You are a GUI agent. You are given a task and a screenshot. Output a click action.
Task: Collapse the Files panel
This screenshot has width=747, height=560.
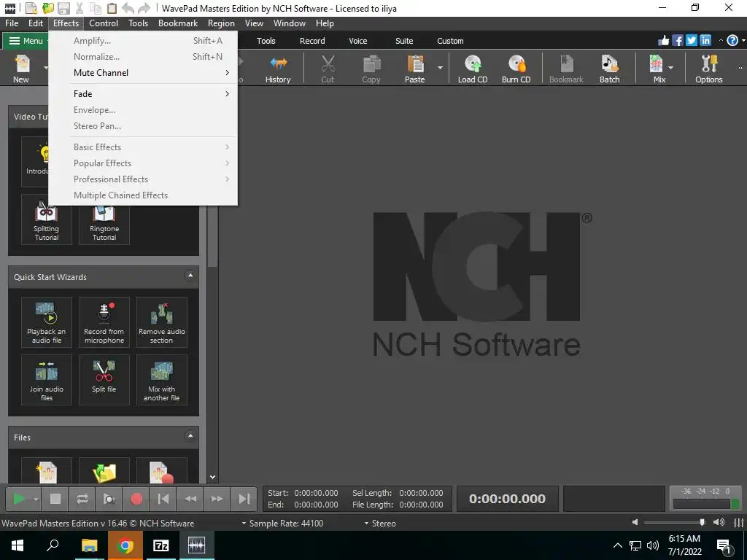pos(190,436)
